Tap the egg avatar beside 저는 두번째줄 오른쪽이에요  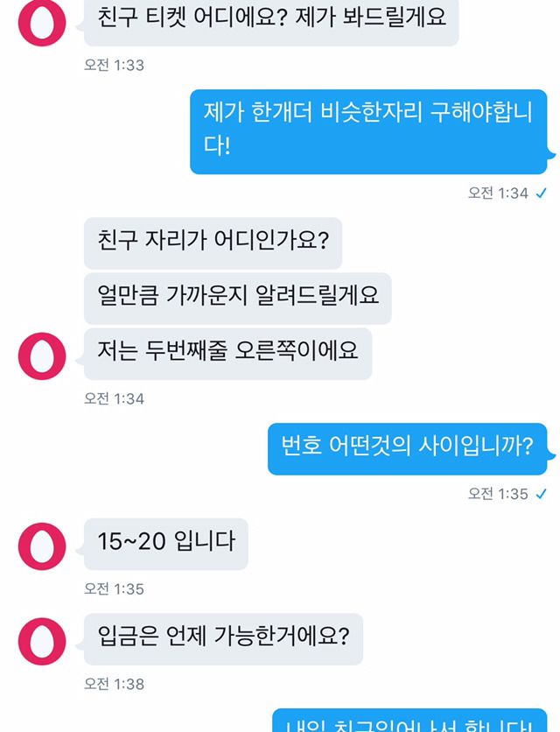coord(42,355)
